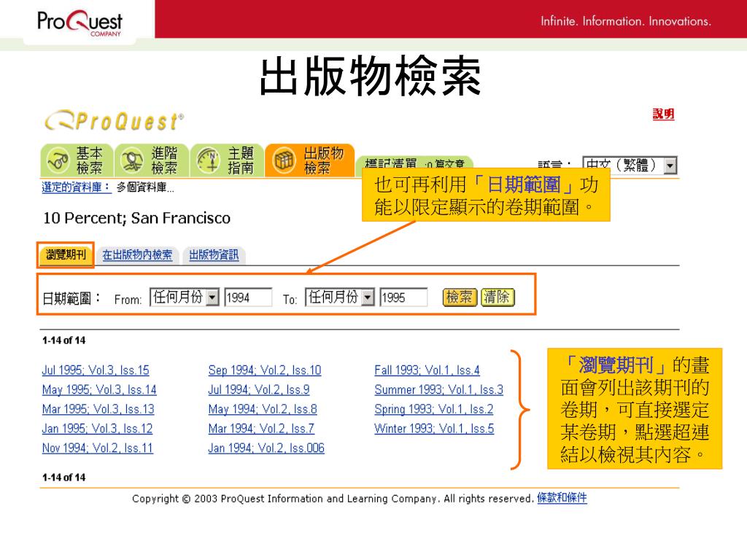The width and height of the screenshot is (747, 560).
Task: Click the bottom result count 1-14 of 14
Action: point(64,477)
